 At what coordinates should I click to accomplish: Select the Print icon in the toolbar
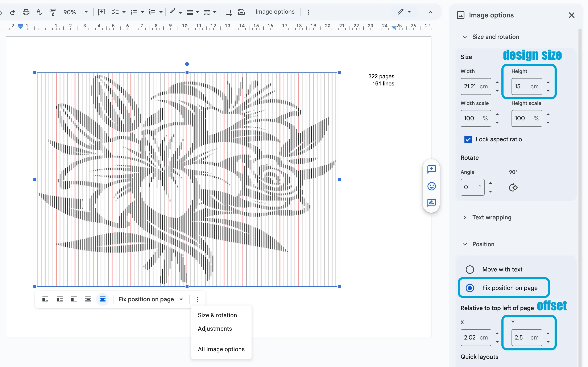pos(26,12)
